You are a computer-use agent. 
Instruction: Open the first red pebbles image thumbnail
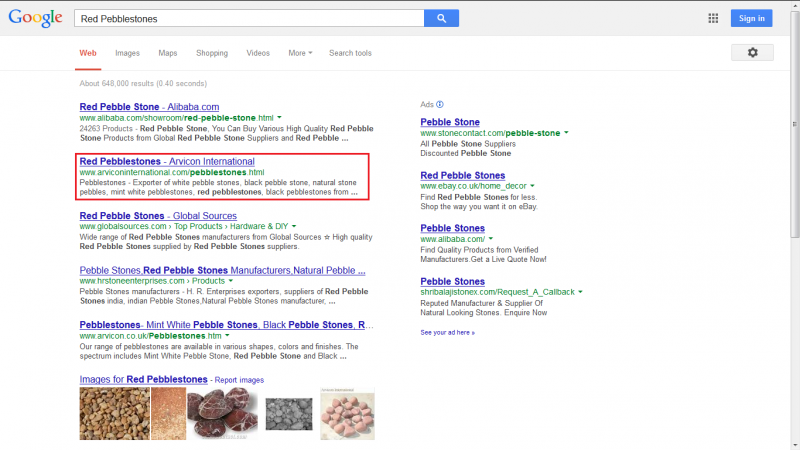coord(114,413)
